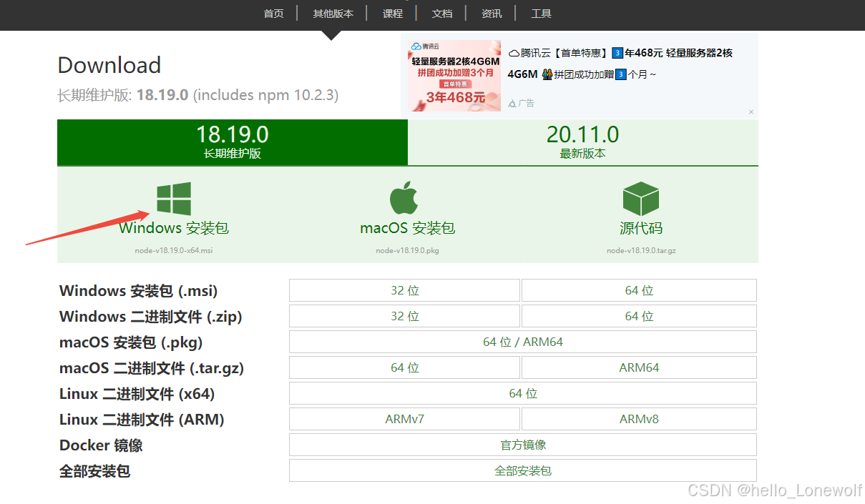Image resolution: width=865 pixels, height=504 pixels.
Task: Click Docker 镜像 row label
Action: 101,445
